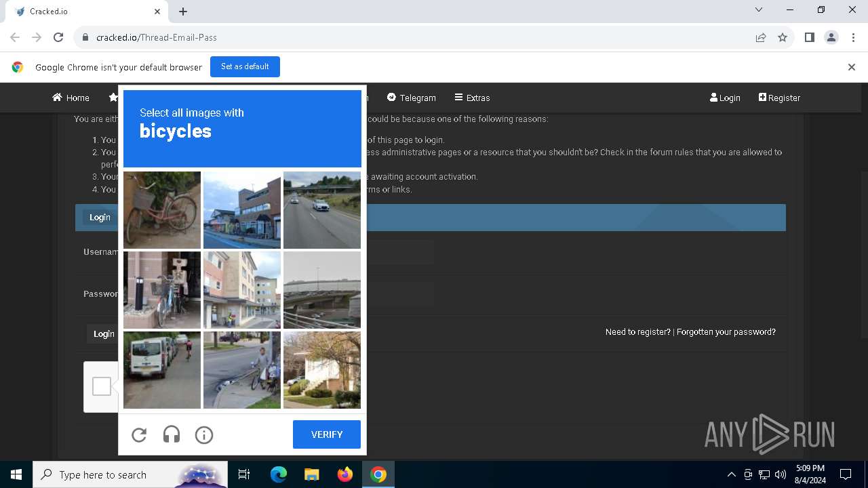Go to Home in site navigation
This screenshot has width=868, height=488.
[71, 98]
